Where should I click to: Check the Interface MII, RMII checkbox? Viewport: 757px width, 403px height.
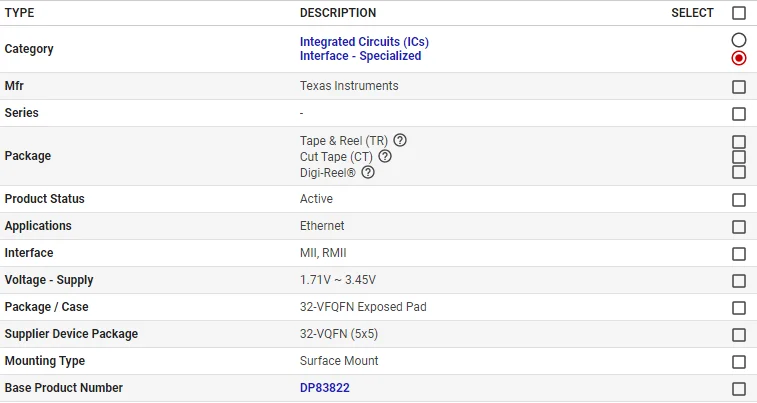point(739,254)
